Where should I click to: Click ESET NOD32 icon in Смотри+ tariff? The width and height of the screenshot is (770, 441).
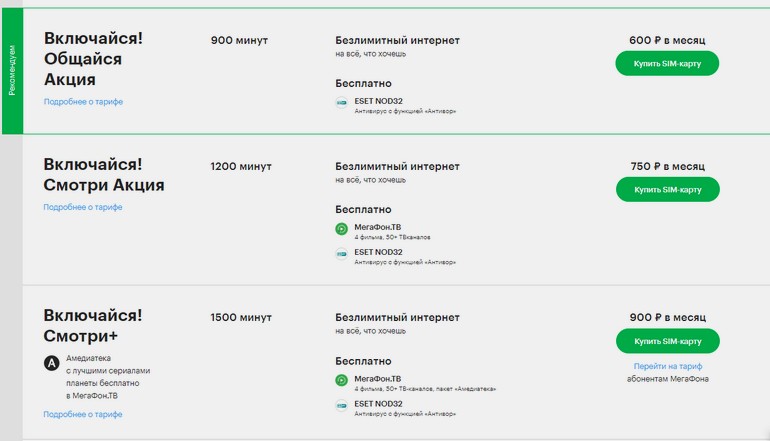click(x=341, y=405)
